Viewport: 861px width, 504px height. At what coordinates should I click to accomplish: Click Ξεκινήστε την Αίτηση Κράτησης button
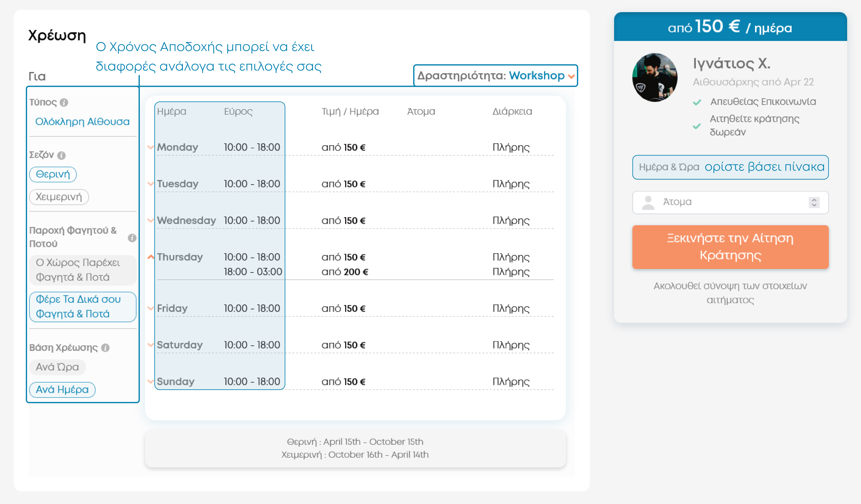(730, 247)
